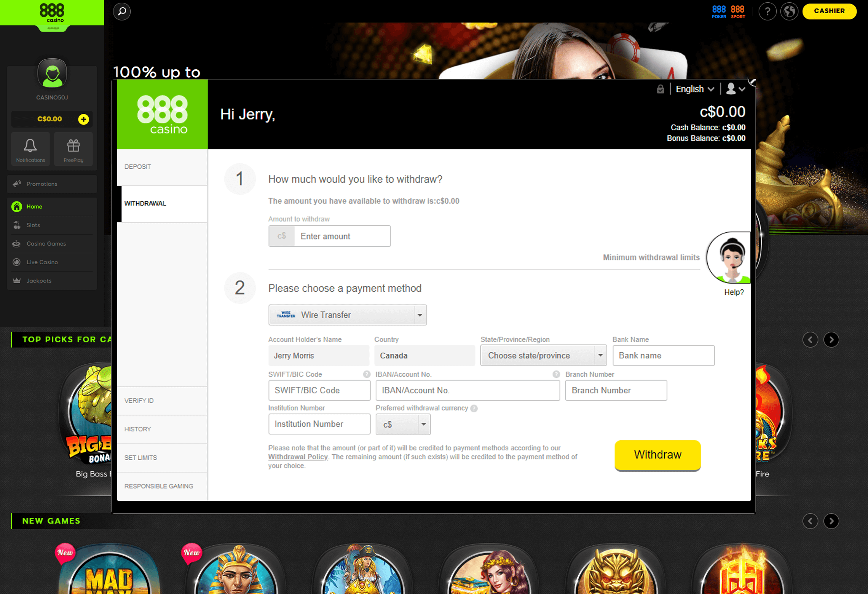Viewport: 868px width, 594px height.
Task: Open FreePlay gift icon
Action: click(x=73, y=149)
